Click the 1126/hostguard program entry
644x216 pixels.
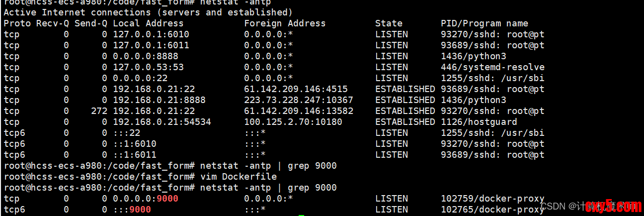point(479,122)
